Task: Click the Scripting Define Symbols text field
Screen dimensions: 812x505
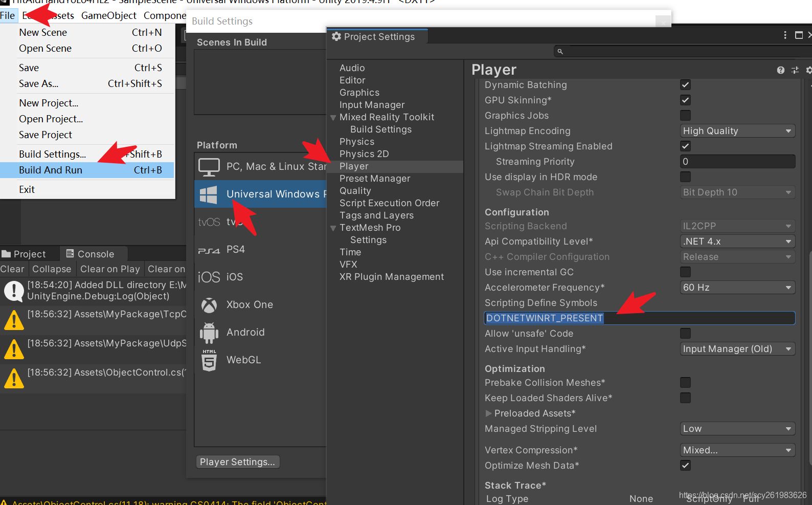Action: coord(639,318)
